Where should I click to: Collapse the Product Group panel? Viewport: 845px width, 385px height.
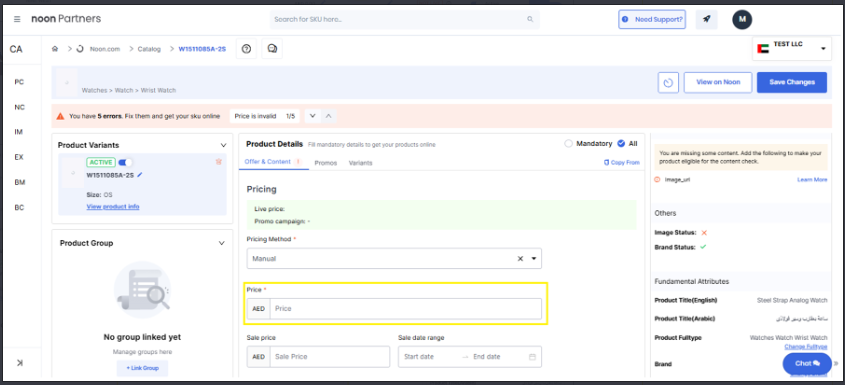(221, 243)
